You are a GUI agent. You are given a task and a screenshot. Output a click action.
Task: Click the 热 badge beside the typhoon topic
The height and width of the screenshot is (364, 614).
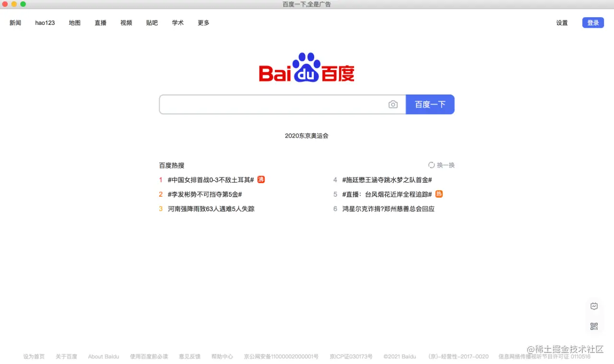click(x=438, y=194)
